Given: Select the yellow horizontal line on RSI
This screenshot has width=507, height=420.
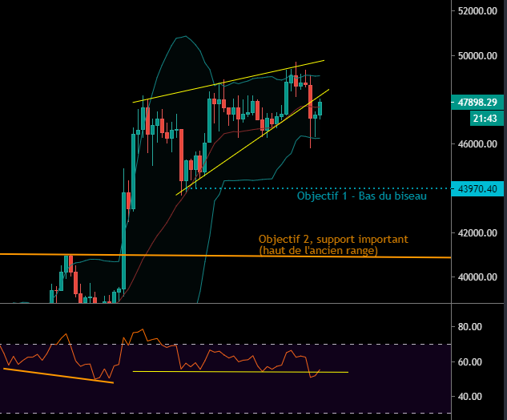Looking at the screenshot, I should [240, 372].
